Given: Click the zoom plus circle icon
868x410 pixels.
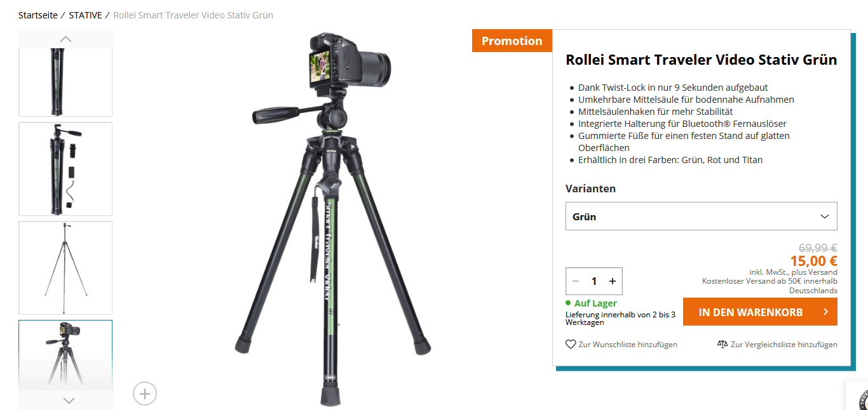Looking at the screenshot, I should [145, 393].
